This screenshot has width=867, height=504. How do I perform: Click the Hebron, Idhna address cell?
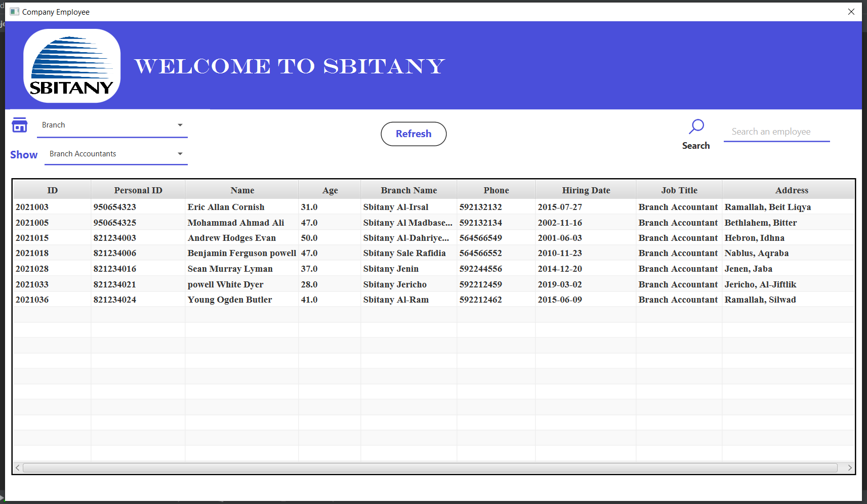pos(789,238)
